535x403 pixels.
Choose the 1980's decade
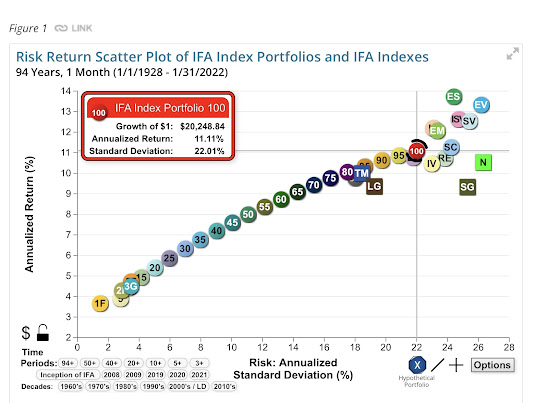(x=126, y=387)
